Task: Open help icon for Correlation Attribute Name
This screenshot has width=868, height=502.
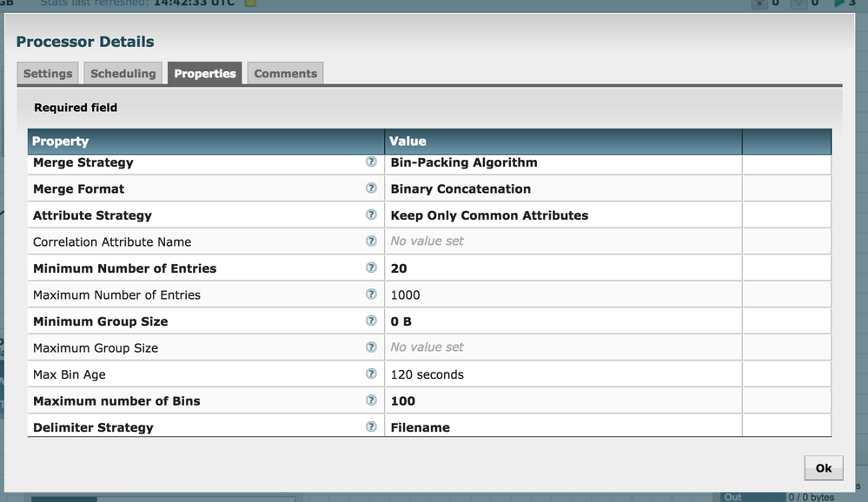Action: pos(371,241)
